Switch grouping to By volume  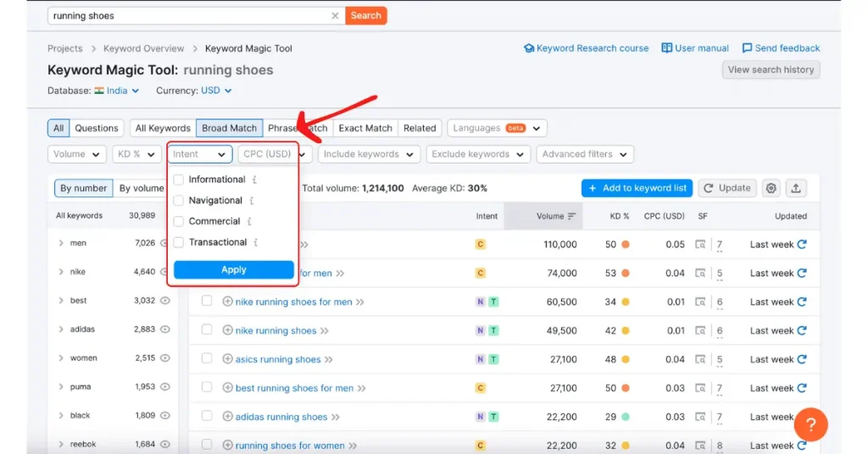coord(142,188)
